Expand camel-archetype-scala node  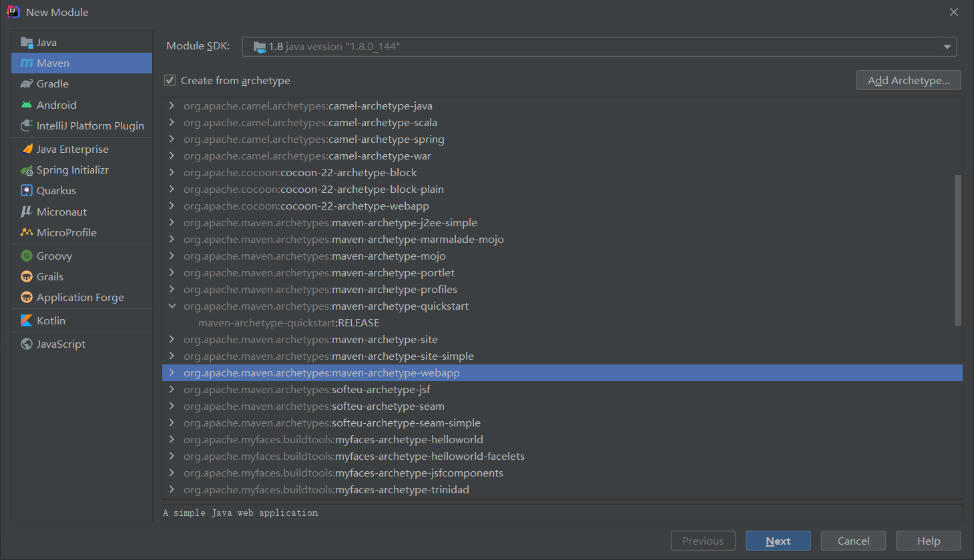172,122
